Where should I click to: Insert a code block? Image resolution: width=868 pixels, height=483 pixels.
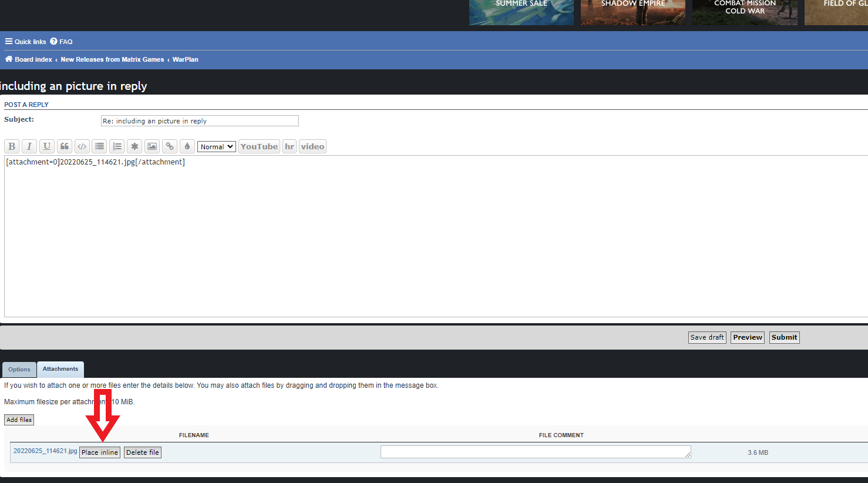coord(82,146)
